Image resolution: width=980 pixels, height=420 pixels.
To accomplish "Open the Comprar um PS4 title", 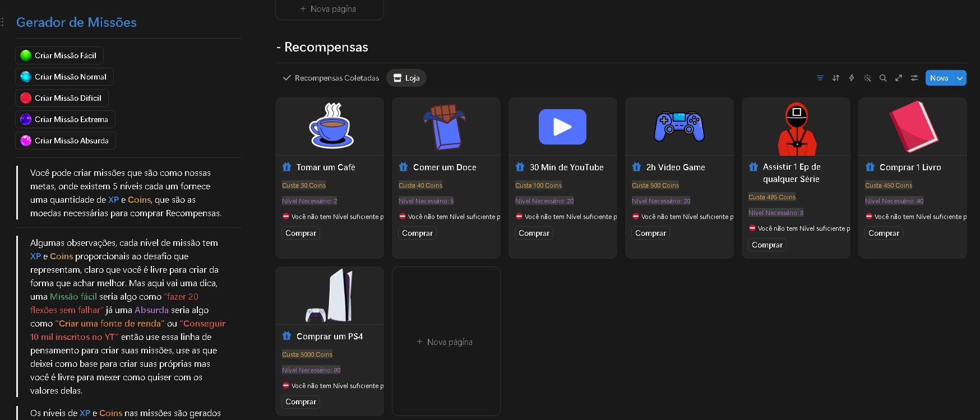I will tap(330, 337).
